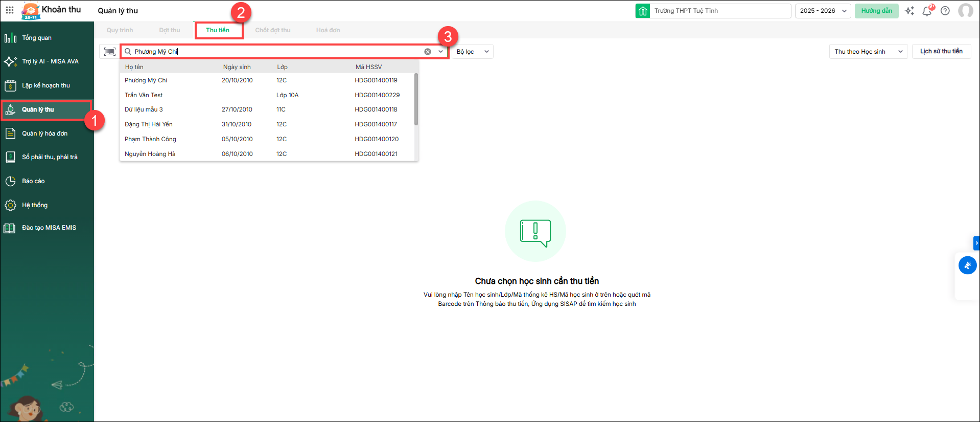This screenshot has width=980, height=422.
Task: Switch to the Đợt thu tab
Action: pos(169,30)
